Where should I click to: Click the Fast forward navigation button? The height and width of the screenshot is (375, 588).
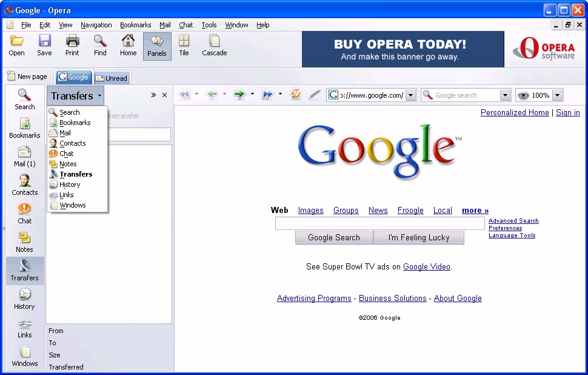(268, 94)
